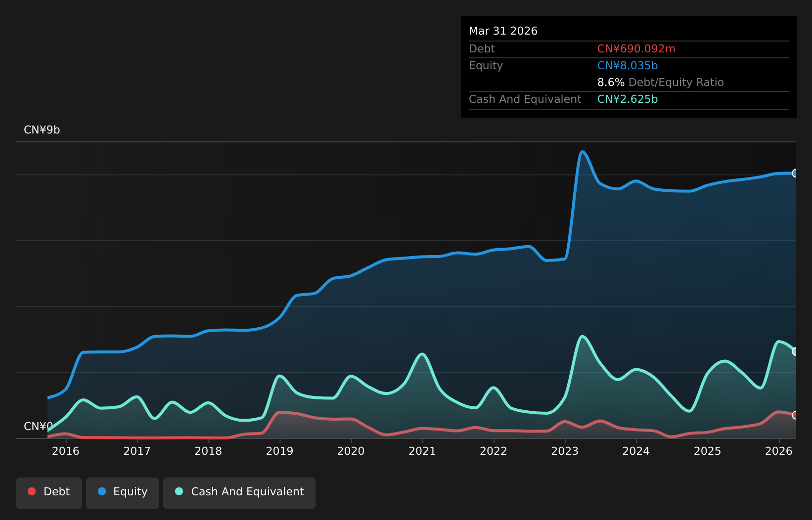Image resolution: width=812 pixels, height=520 pixels.
Task: Click the Cash end-point marker on the teal line
Action: point(796,351)
